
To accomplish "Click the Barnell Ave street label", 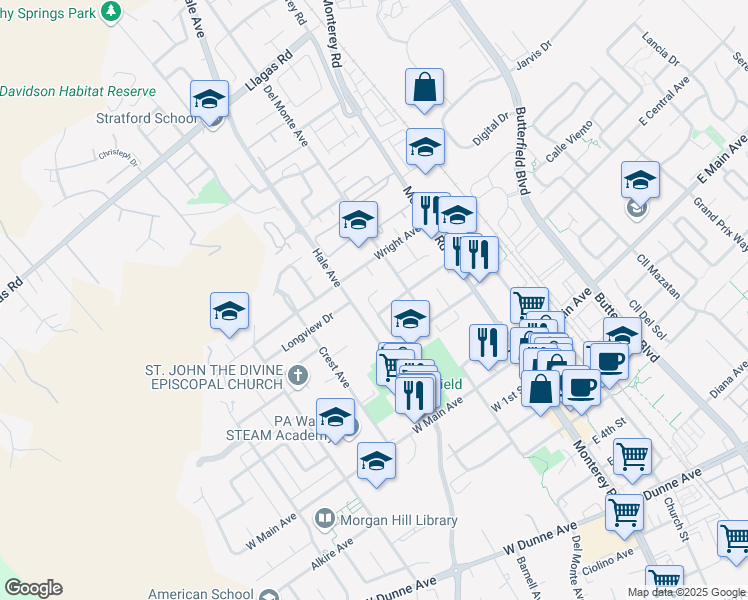I will coord(527,577).
